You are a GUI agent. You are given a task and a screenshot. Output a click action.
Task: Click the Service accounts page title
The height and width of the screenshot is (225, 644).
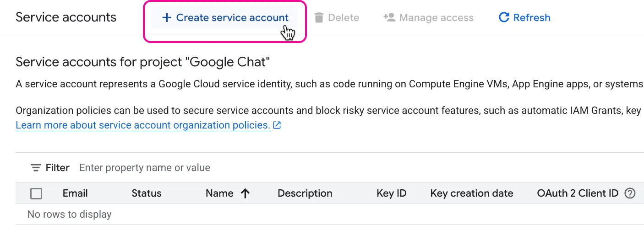tap(66, 17)
